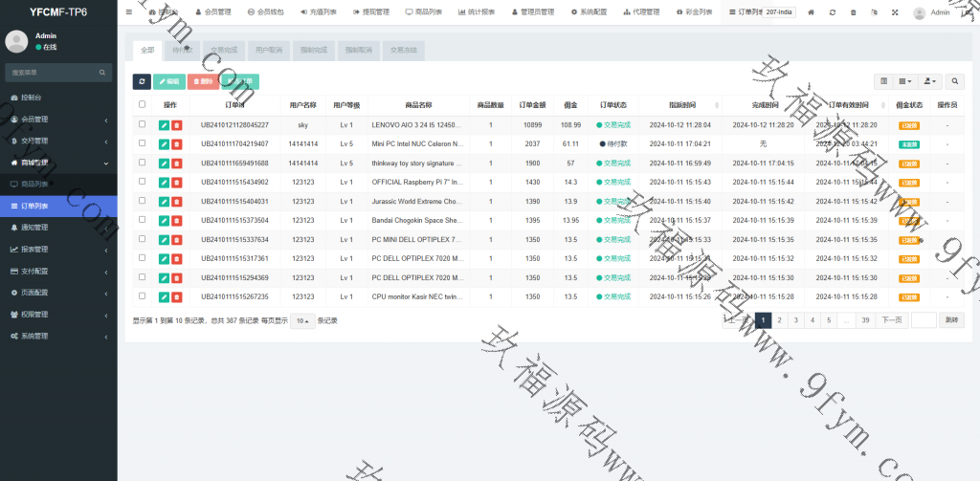980x481 pixels.
Task: Open 统计报表 in the top navigation
Action: pos(477,12)
